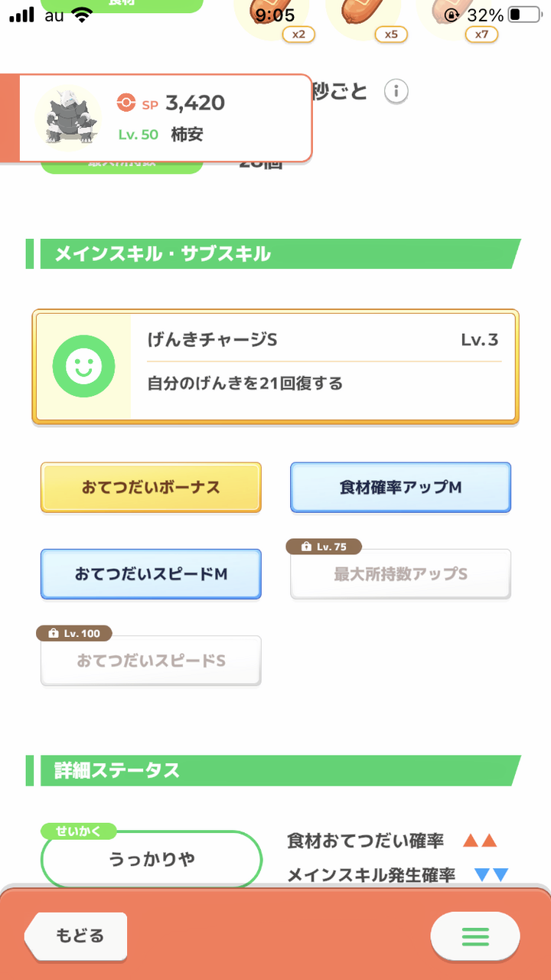Viewport: 551px width, 980px height.
Task: Tap the info icon beside 秒ごと
Action: (x=396, y=92)
